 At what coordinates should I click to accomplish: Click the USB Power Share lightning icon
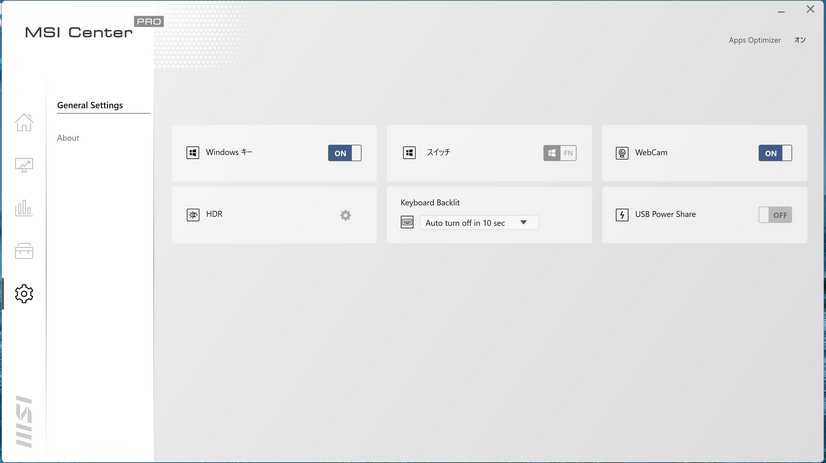(x=622, y=215)
